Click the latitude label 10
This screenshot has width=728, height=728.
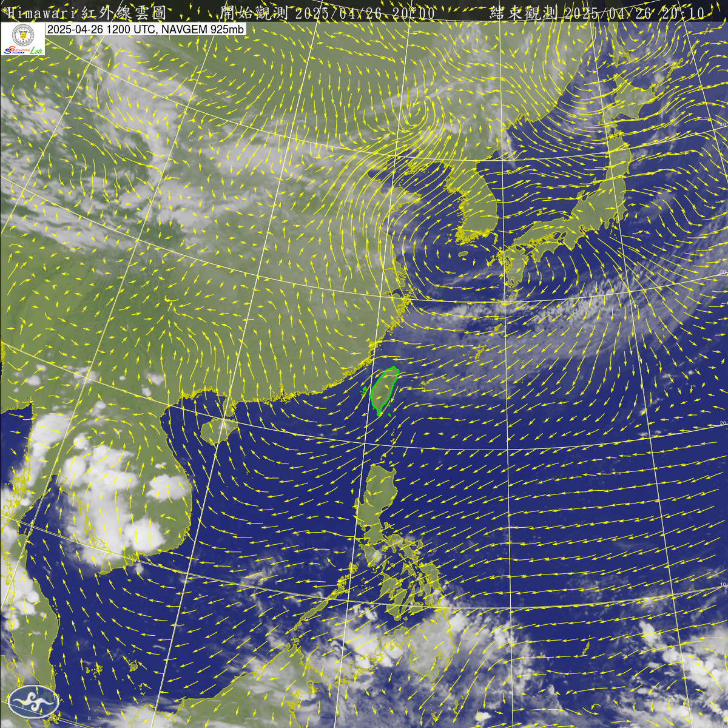[x=723, y=585]
